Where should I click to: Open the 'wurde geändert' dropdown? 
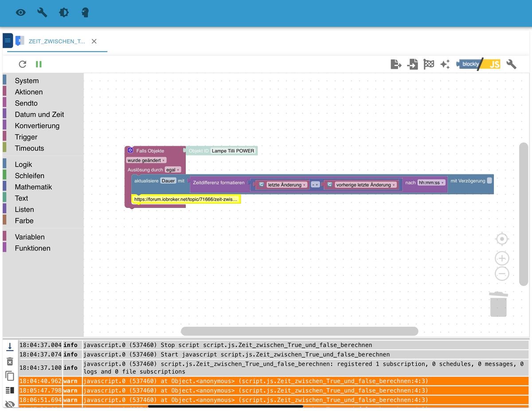pos(146,160)
